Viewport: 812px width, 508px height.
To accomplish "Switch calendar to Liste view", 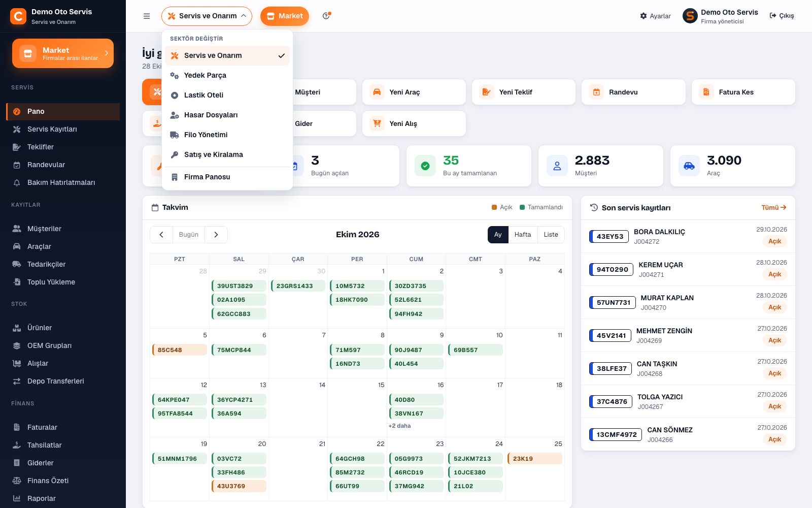I will (551, 235).
